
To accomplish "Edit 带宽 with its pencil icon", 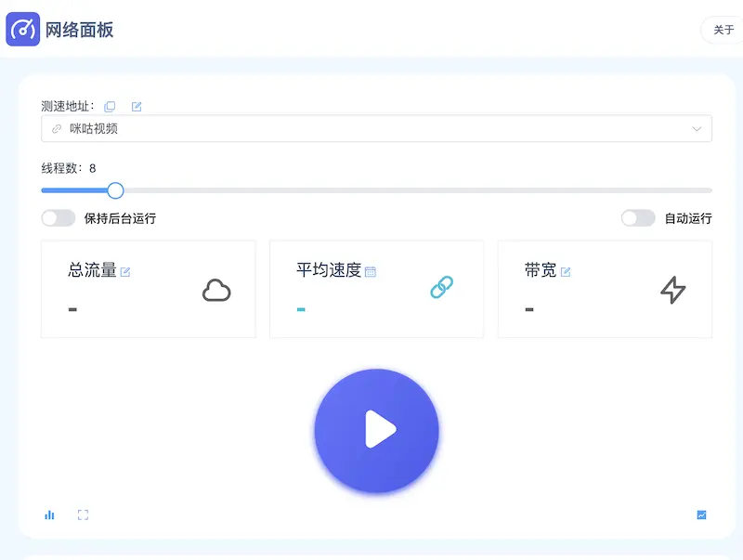I will pos(566,272).
